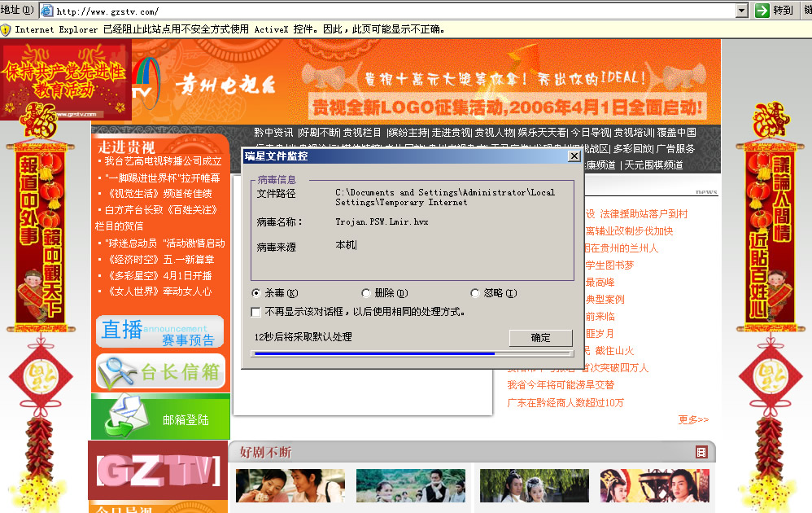
Task: Click the IE page icon in address bar
Action: (46, 11)
